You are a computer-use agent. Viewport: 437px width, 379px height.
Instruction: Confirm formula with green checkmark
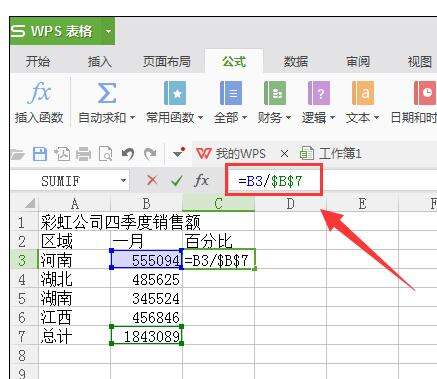tap(177, 181)
